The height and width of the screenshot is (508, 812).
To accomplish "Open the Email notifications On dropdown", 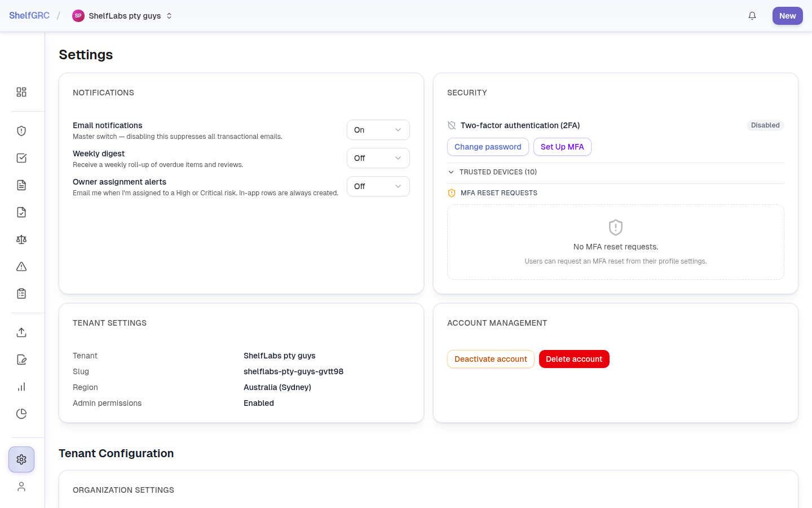I will pyautogui.click(x=378, y=130).
